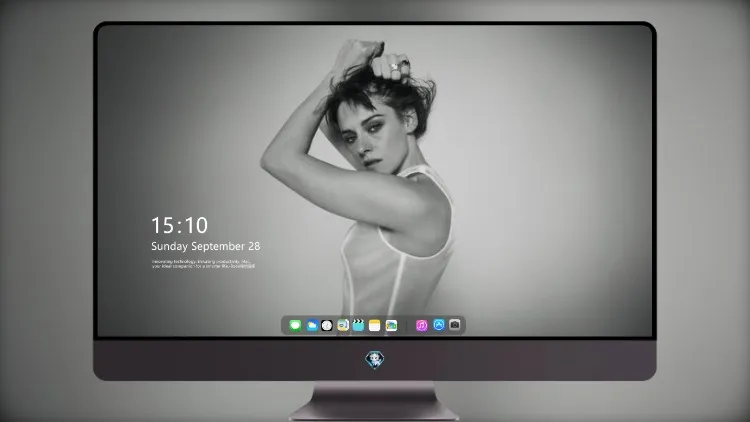Click the 15:10 clock widget
This screenshot has width=750, height=422.
(x=179, y=225)
